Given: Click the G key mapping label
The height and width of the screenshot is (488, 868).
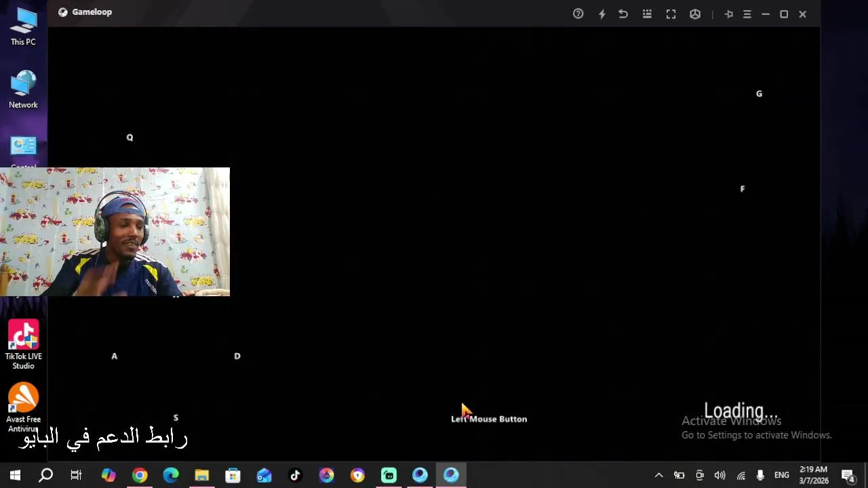Looking at the screenshot, I should [x=759, y=94].
